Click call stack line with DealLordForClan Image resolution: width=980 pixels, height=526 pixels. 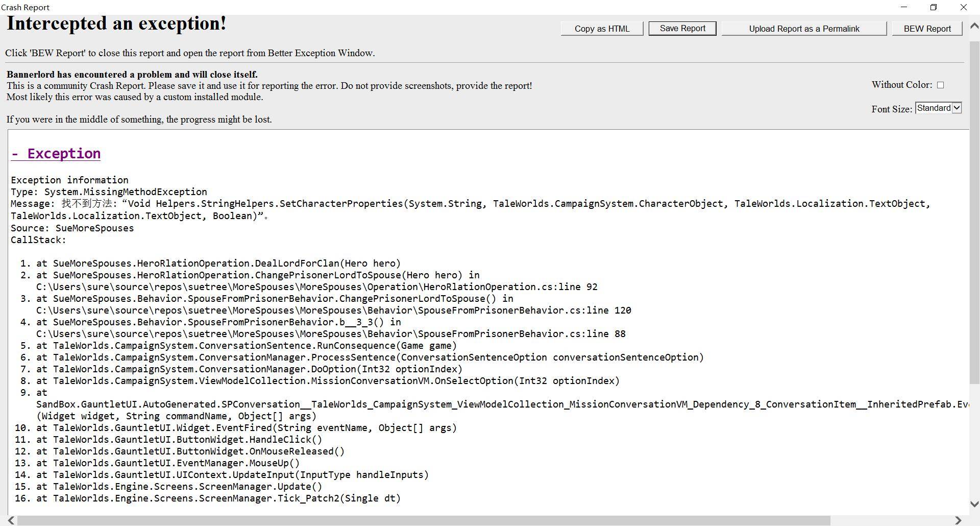coord(218,264)
